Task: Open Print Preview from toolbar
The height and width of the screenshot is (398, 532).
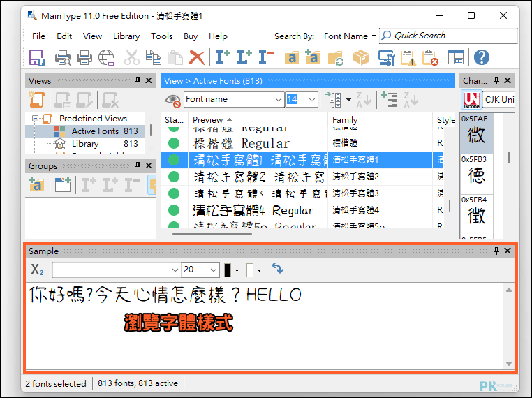Action: [x=63, y=57]
